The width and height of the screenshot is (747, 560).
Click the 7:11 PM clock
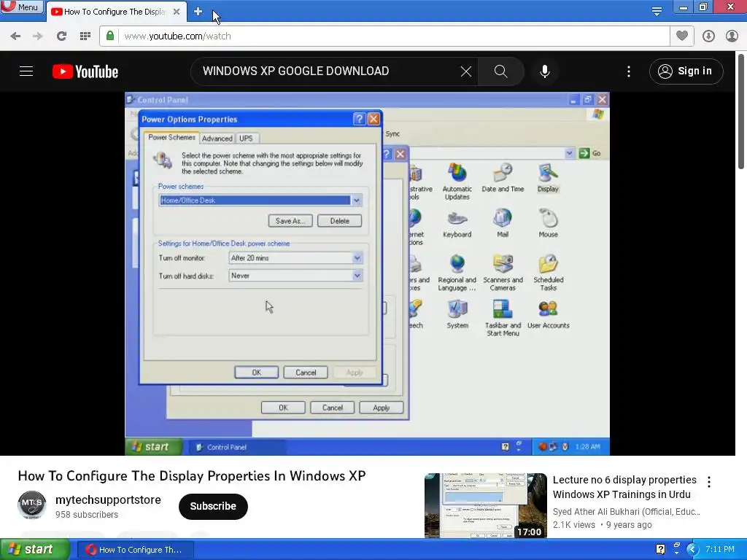tap(720, 550)
